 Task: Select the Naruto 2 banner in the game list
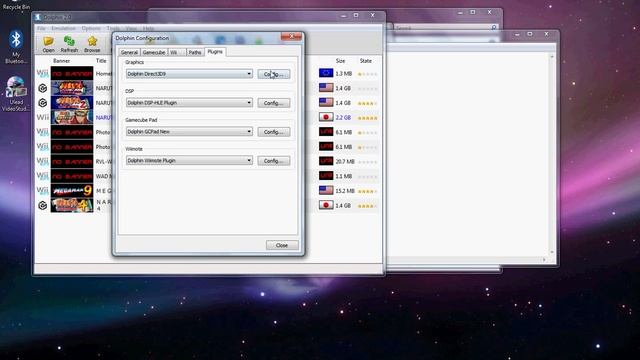(x=72, y=102)
